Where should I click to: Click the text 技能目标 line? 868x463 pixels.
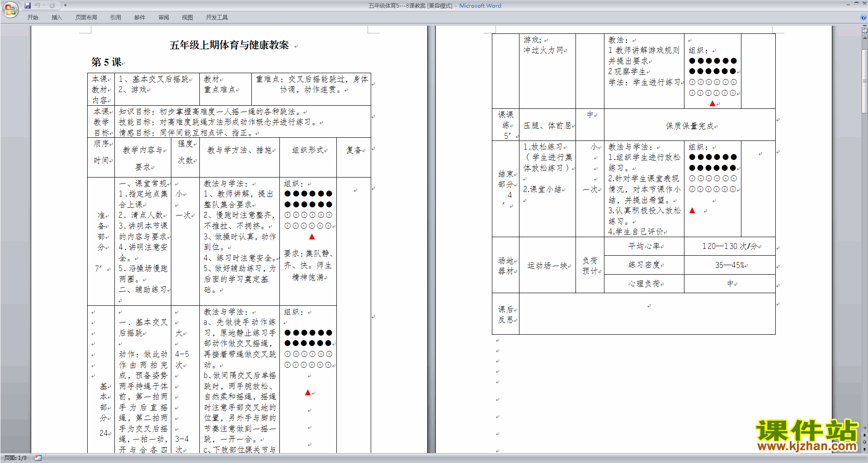coord(218,122)
